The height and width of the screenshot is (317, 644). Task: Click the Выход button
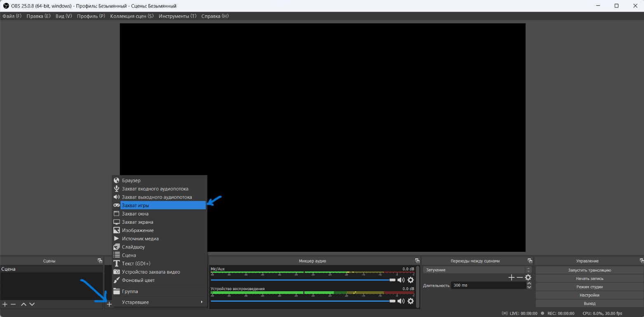[590, 303]
